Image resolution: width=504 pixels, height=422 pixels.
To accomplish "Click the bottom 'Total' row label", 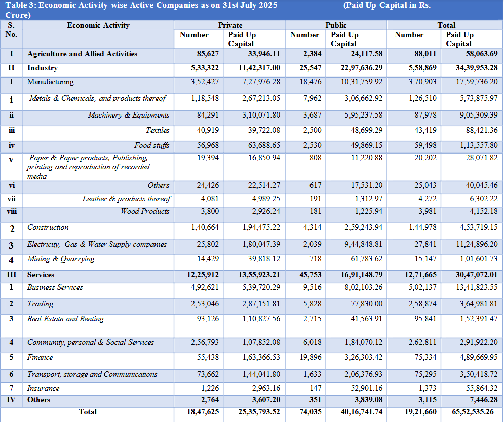I will pyautogui.click(x=88, y=412).
